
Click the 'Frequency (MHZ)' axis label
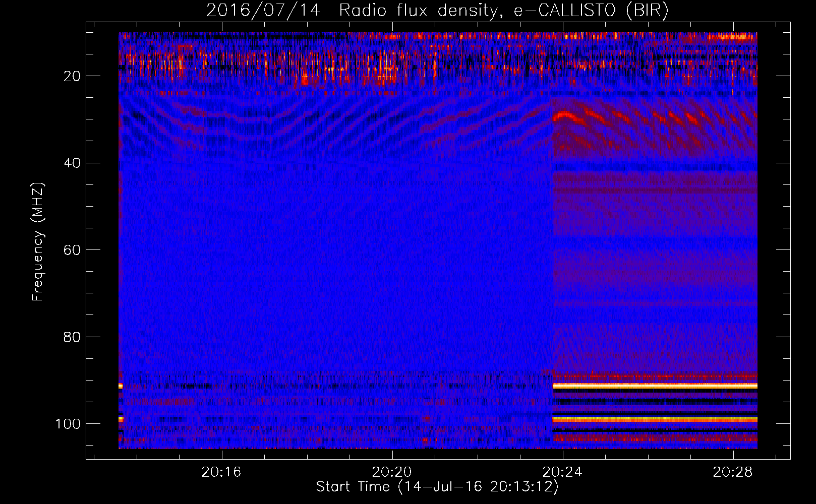tap(38, 242)
